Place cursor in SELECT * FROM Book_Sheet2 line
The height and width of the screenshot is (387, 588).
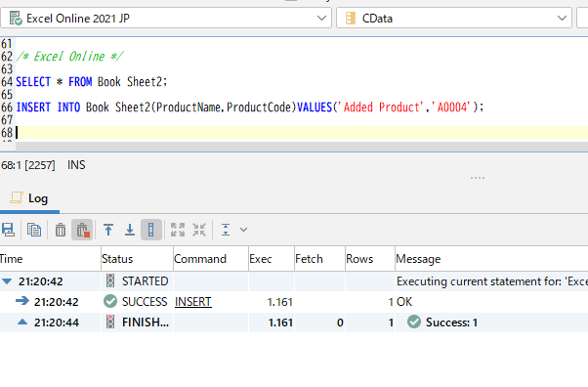click(x=92, y=82)
